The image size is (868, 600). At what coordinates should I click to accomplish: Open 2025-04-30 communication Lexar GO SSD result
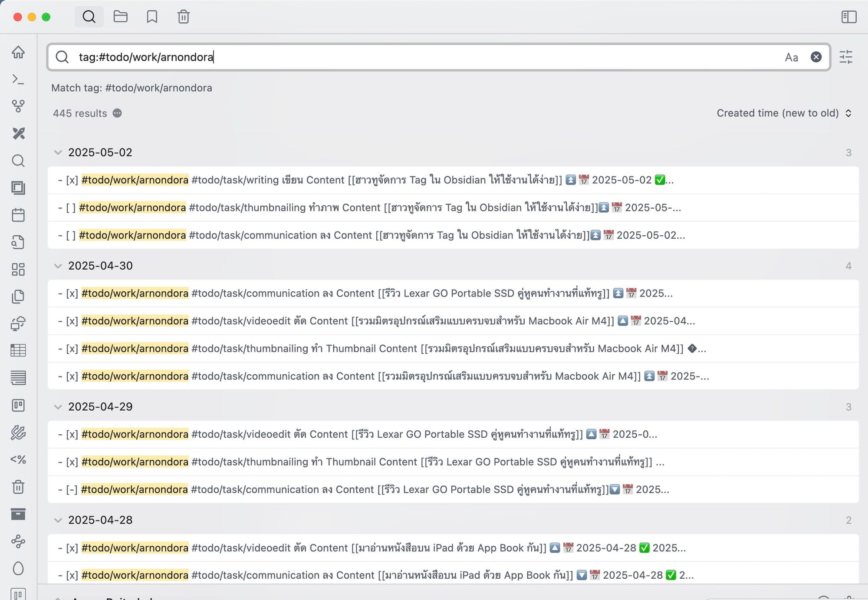[x=453, y=293]
